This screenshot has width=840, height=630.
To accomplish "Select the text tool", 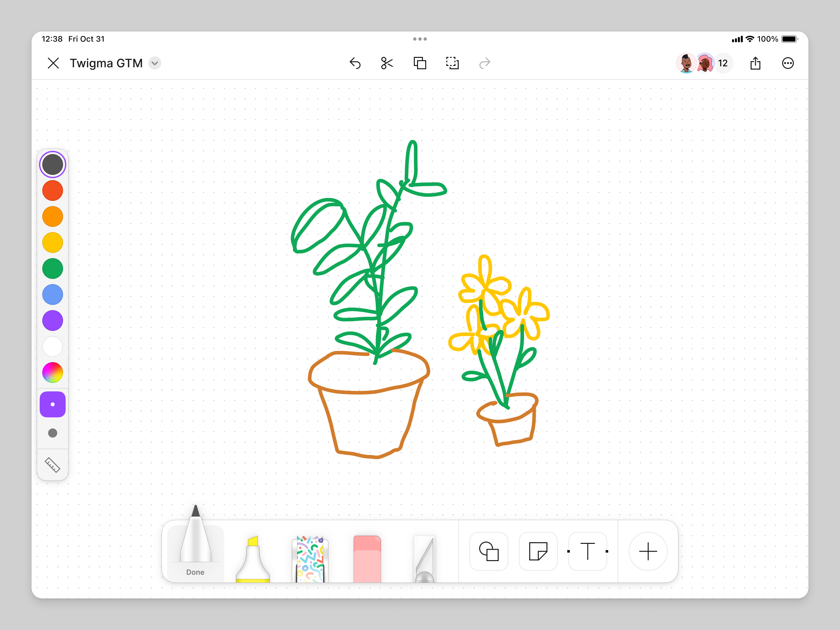I will tap(587, 552).
